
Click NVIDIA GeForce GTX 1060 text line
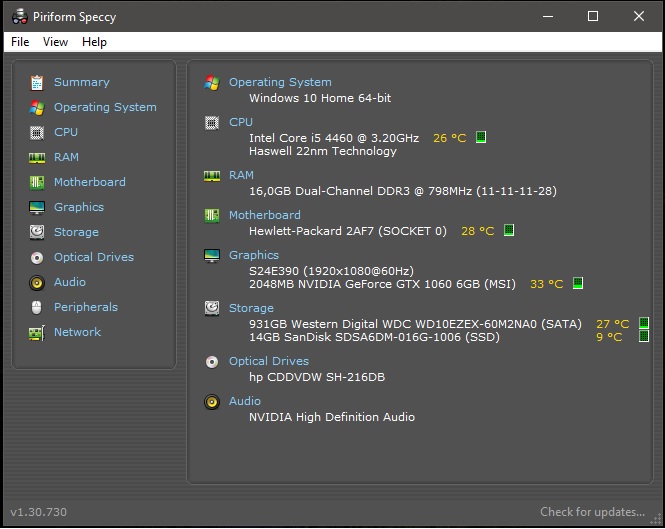click(x=382, y=284)
